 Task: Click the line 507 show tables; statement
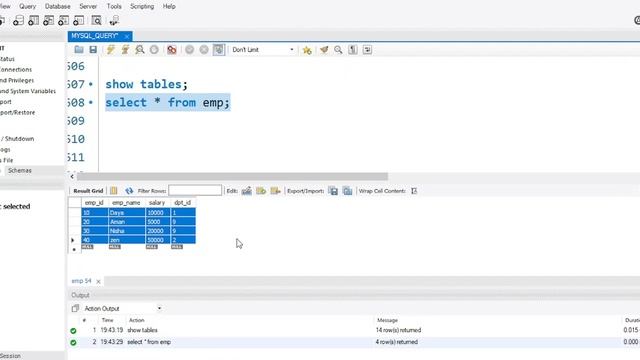(x=147, y=84)
